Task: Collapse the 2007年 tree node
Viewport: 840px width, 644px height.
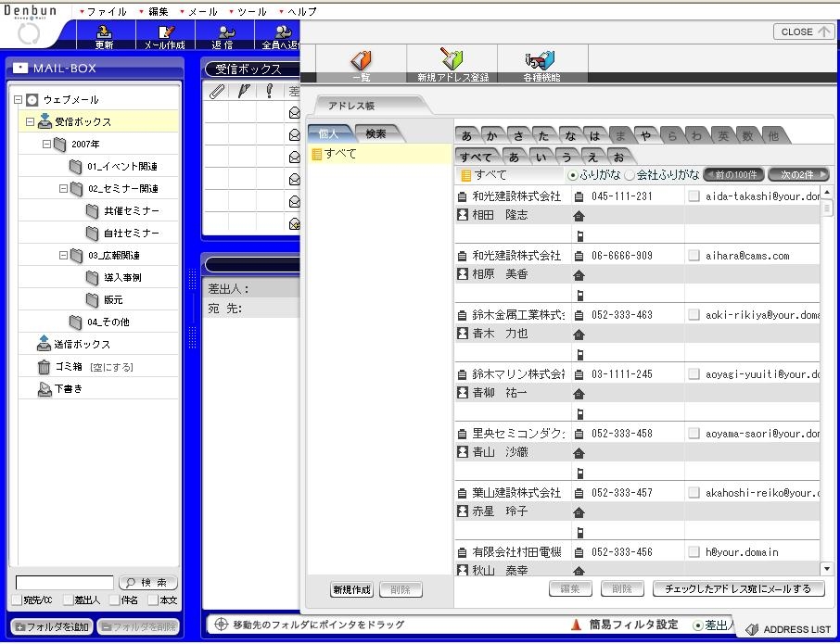Action: point(46,144)
